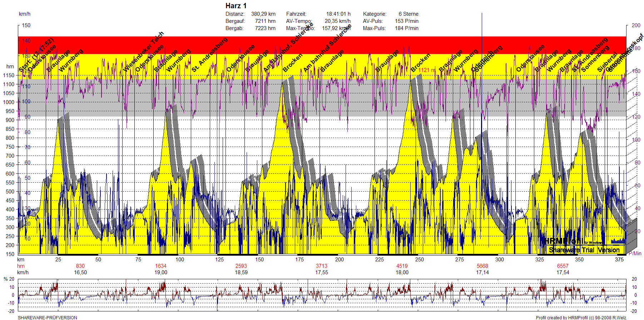Select the red 1121 m peak label
Screen dimensions: 644x320
[x=426, y=70]
